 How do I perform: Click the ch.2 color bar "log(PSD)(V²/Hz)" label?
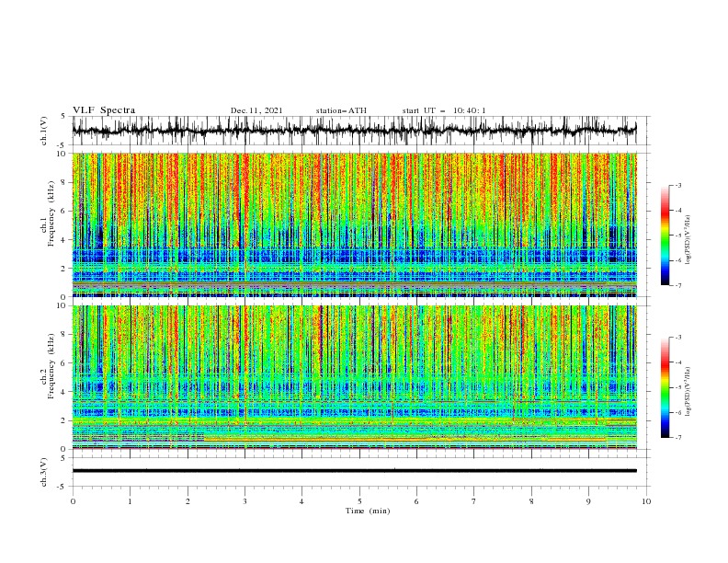click(x=688, y=392)
